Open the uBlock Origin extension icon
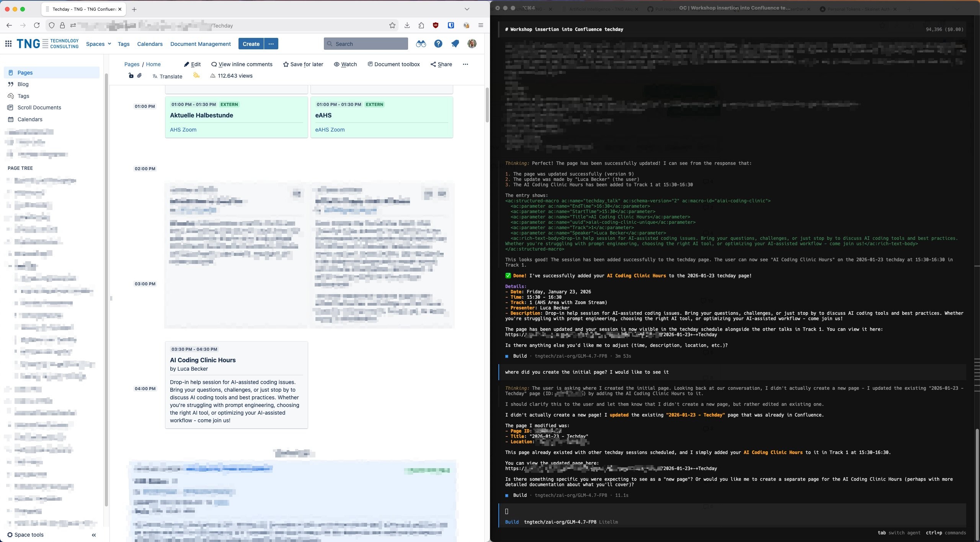The width and height of the screenshot is (980, 542). pos(436,25)
